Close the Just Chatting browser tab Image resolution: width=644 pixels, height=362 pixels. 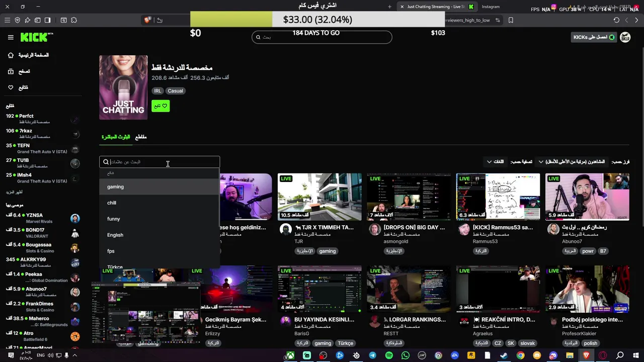click(402, 7)
